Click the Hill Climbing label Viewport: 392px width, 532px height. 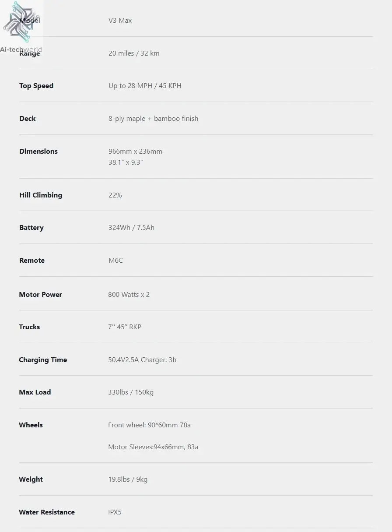pyautogui.click(x=41, y=195)
